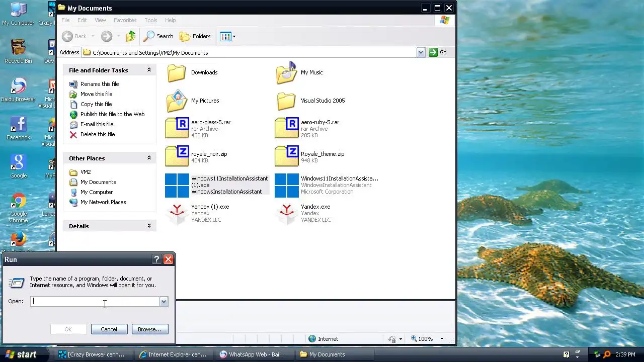The image size is (644, 362).
Task: Open the Views dropdown button
Action: point(228,36)
